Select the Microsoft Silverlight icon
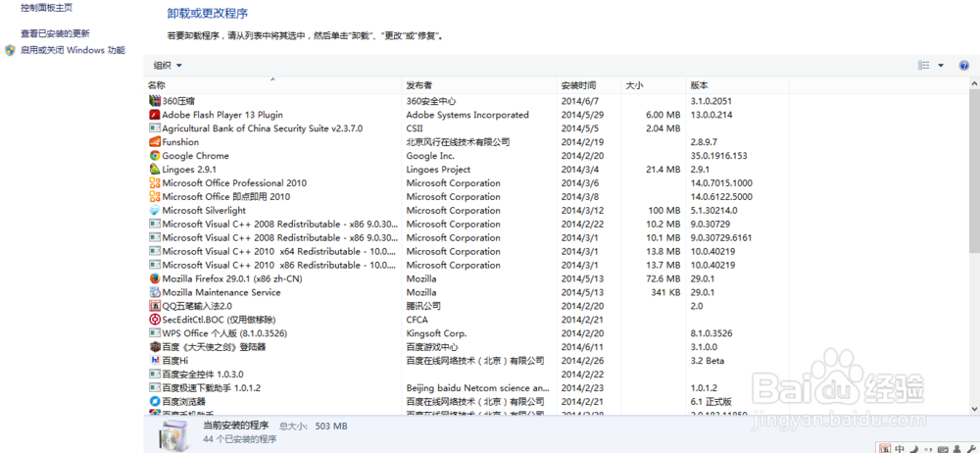The width and height of the screenshot is (980, 453). pos(155,210)
